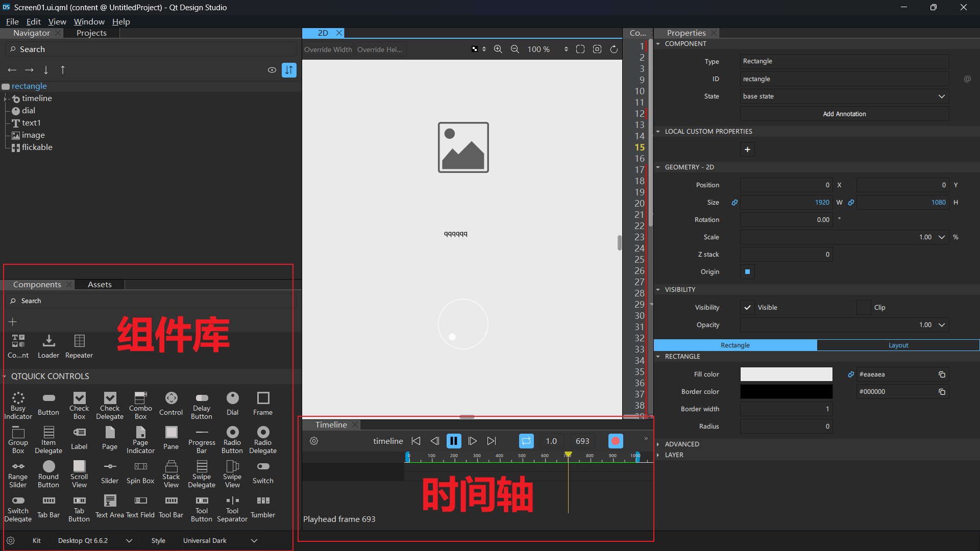Click the zoom in icon above the 2D canvas

(498, 49)
